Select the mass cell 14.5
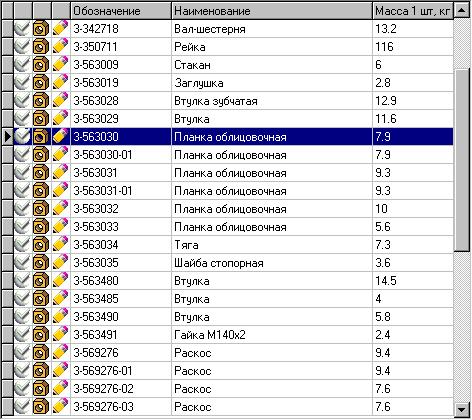The image size is (472, 420). (x=413, y=281)
